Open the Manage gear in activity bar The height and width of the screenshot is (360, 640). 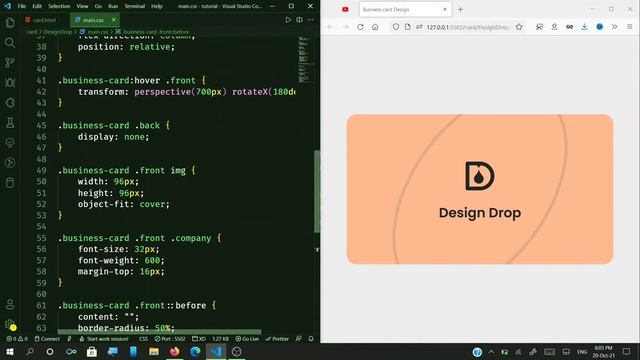(10, 324)
